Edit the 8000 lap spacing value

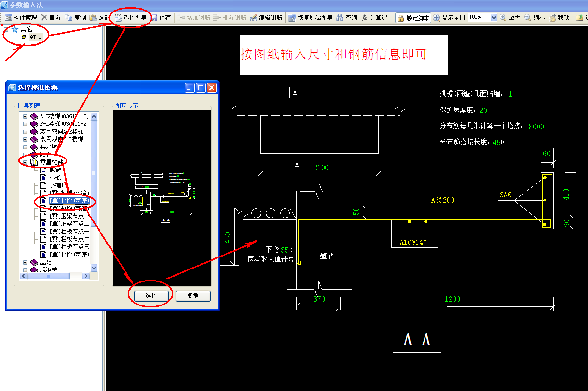click(x=537, y=127)
